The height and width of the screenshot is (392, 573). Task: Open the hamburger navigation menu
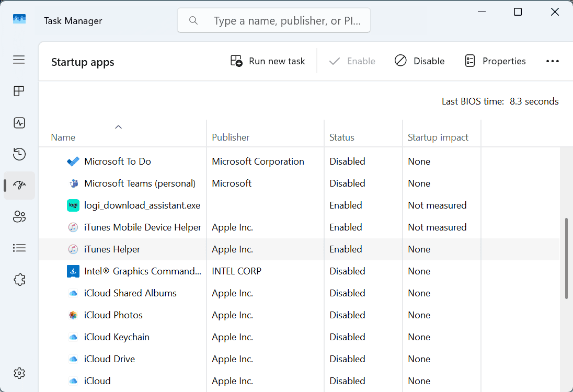pos(19,60)
